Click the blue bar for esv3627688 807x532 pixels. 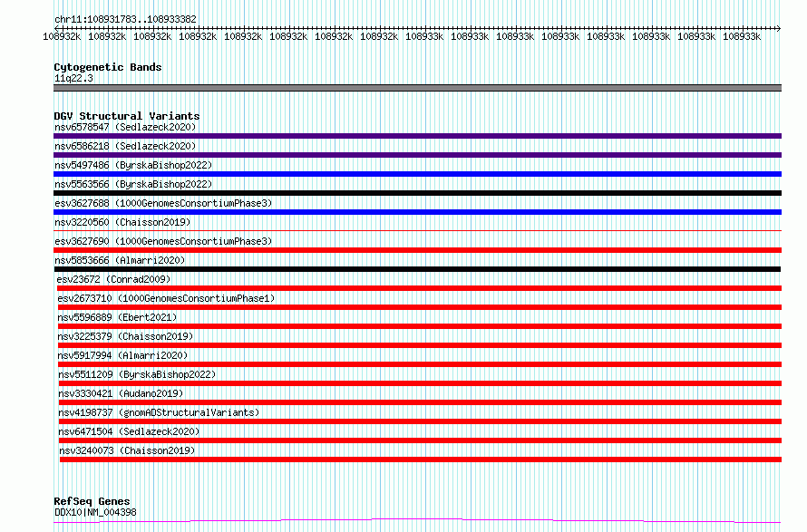(x=417, y=212)
